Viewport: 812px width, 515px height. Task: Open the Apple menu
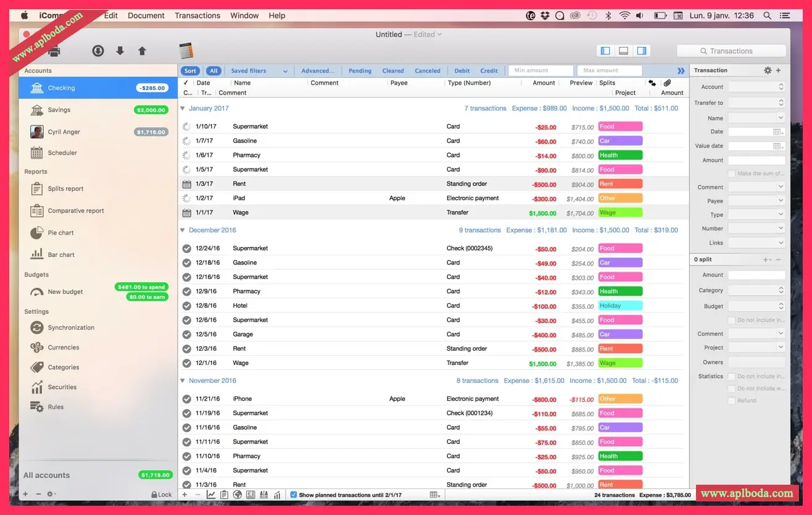[x=25, y=15]
